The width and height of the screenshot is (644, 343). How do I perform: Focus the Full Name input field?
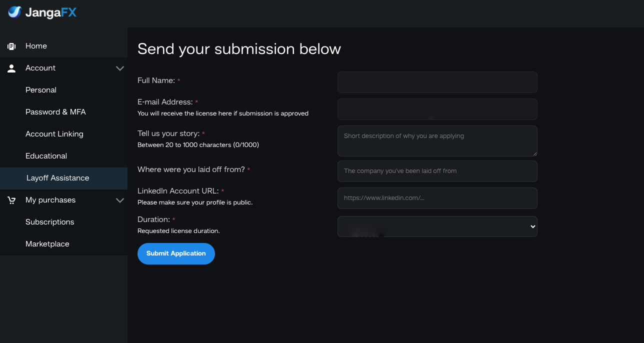click(x=437, y=82)
